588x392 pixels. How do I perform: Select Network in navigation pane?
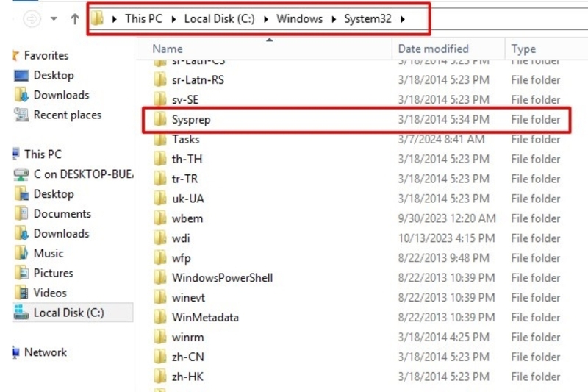[x=46, y=352]
